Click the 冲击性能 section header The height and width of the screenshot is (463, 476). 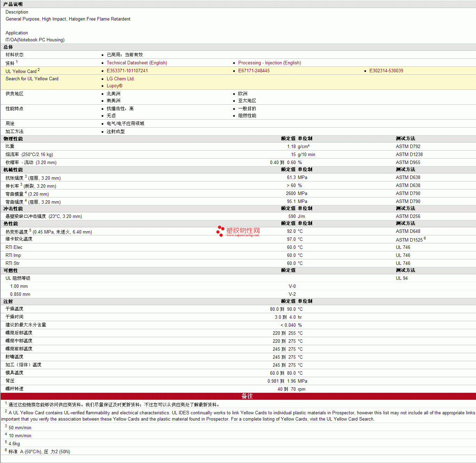(x=13, y=209)
